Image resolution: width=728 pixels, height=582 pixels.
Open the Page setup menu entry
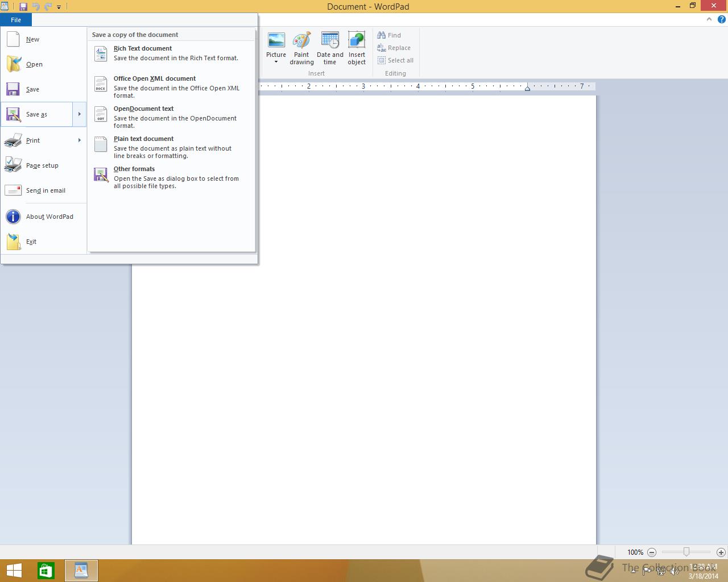coord(43,165)
